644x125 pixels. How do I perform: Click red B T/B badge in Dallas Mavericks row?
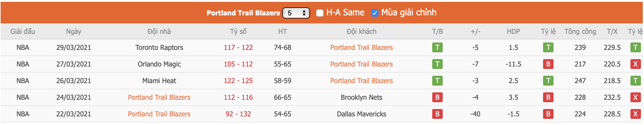437,114
